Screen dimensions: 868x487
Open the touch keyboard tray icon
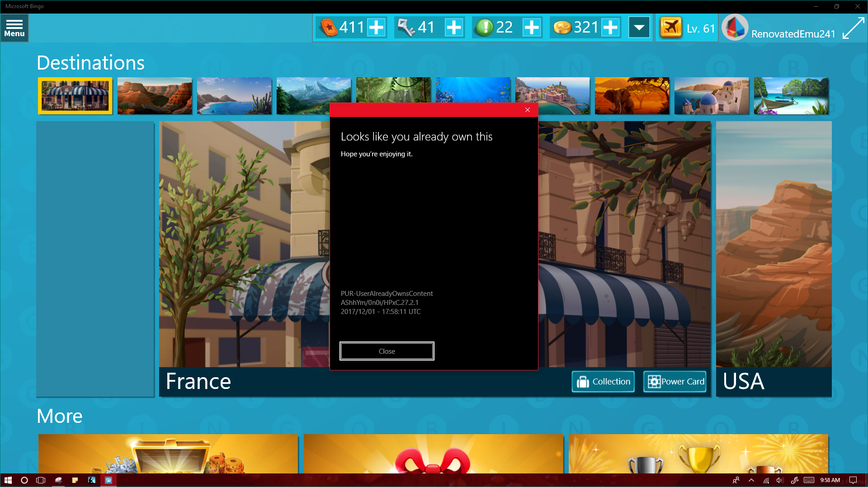809,480
